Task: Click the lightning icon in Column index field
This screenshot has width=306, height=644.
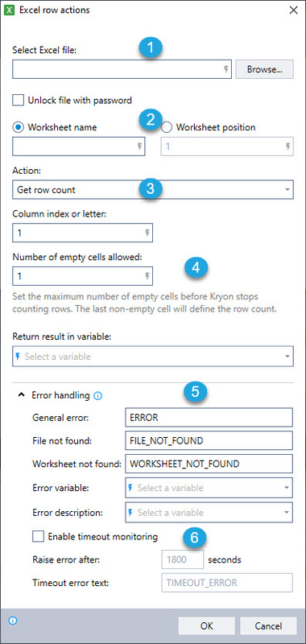Action: pyautogui.click(x=147, y=233)
